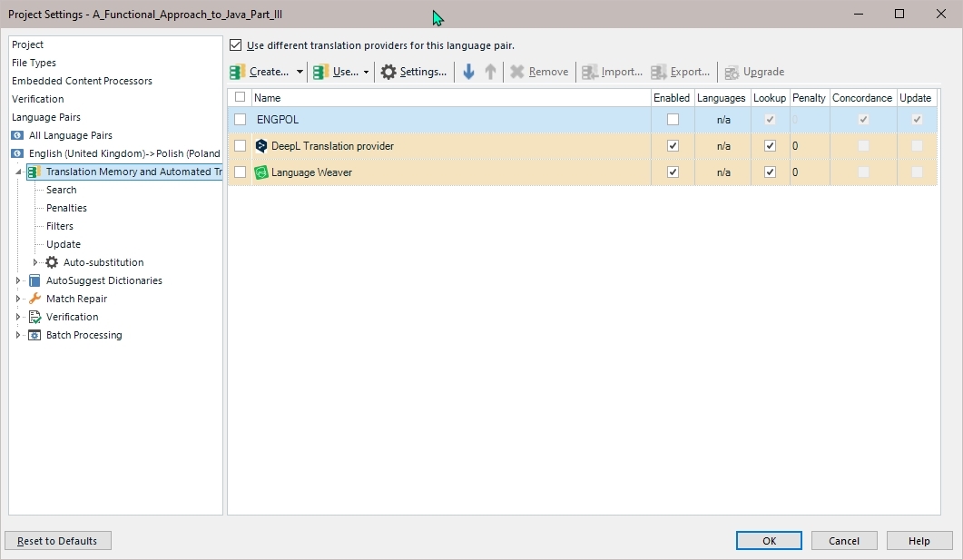Click the Upgrade translation memories icon
Screen dimensions: 963x560
click(x=732, y=72)
